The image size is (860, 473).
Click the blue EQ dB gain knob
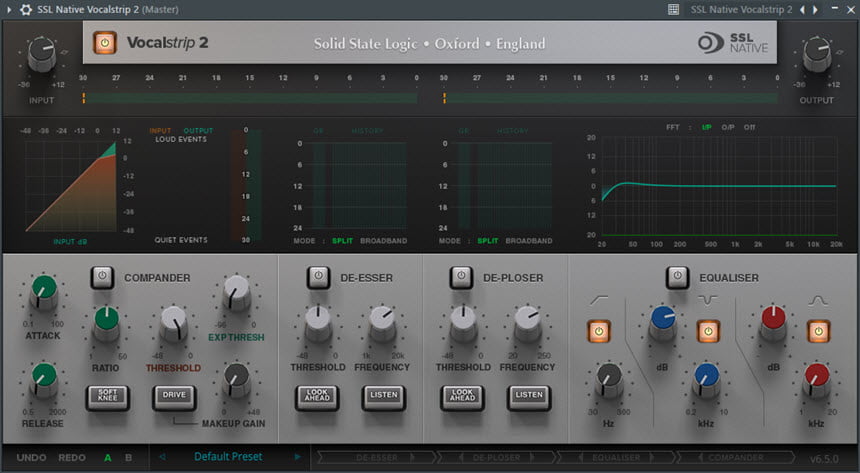coord(663,323)
